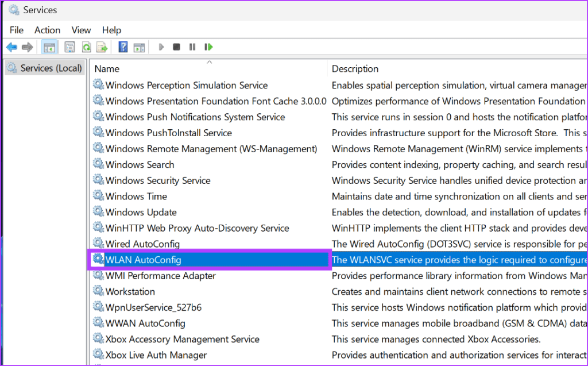Select Windows Security Service row
Image resolution: width=588 pixels, height=366 pixels.
pyautogui.click(x=158, y=180)
